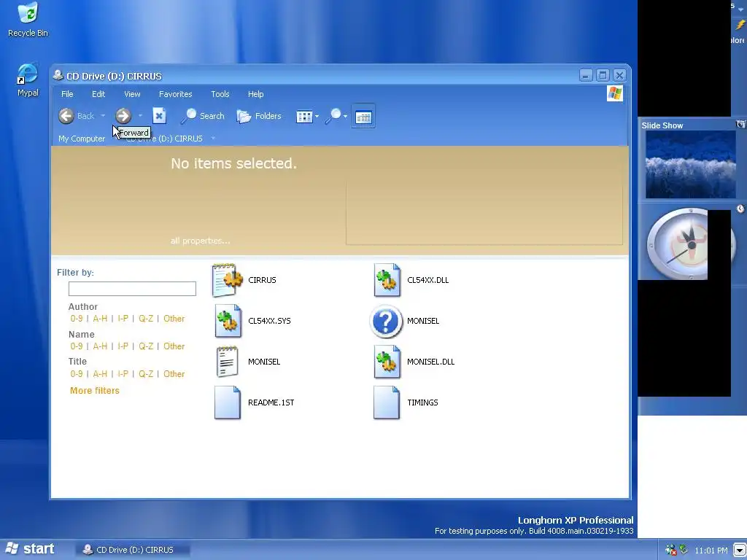Click the Views thumbnail grid icon
This screenshot has width=747, height=560.
(x=304, y=116)
